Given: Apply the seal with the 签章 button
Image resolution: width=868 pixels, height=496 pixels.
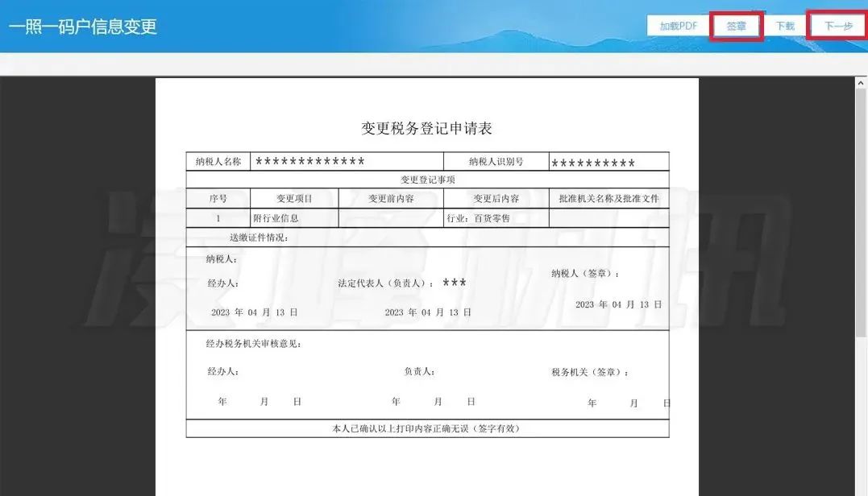Looking at the screenshot, I should (737, 26).
